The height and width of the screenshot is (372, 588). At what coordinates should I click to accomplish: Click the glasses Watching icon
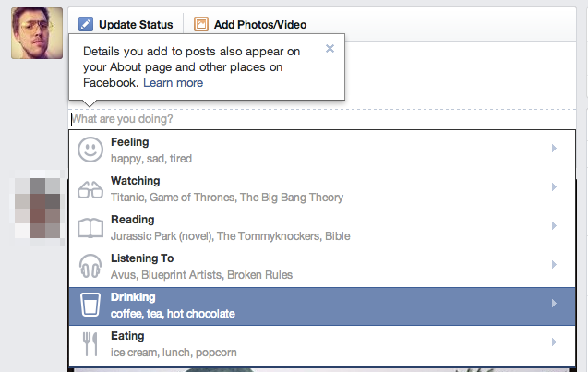[x=90, y=189]
